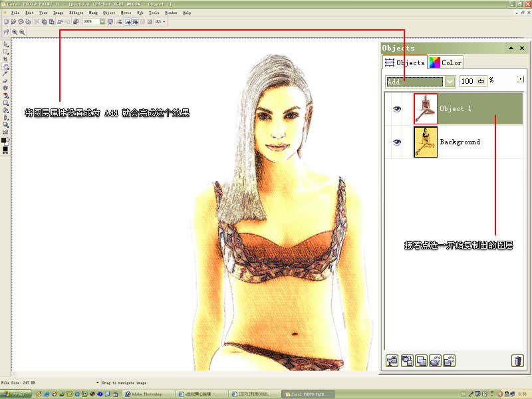Select the Background layer thumbnail
532x399 pixels.
click(426, 142)
